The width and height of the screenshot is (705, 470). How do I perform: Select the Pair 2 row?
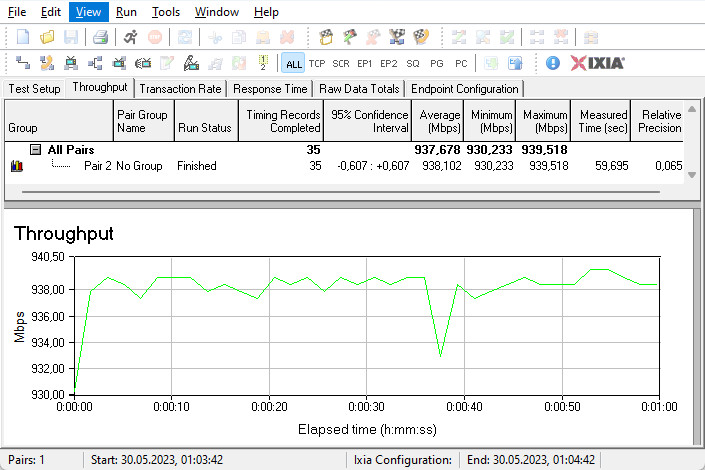pos(345,166)
